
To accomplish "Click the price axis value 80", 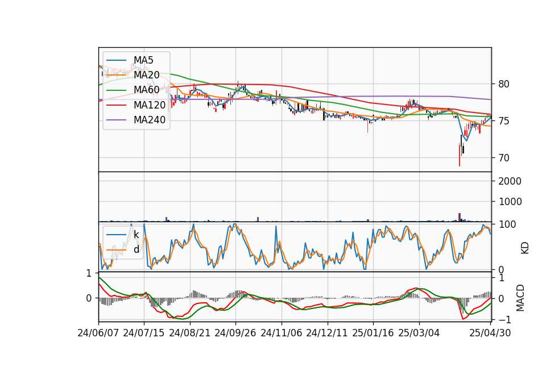I will 504,84.
